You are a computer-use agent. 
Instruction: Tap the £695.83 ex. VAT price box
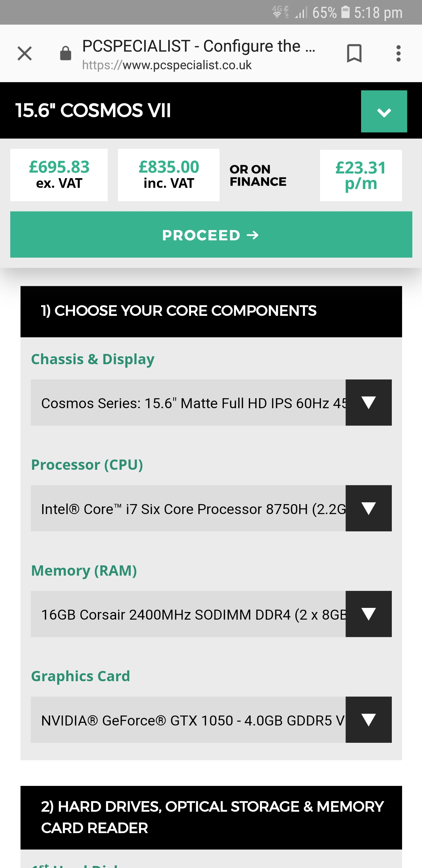pyautogui.click(x=59, y=175)
